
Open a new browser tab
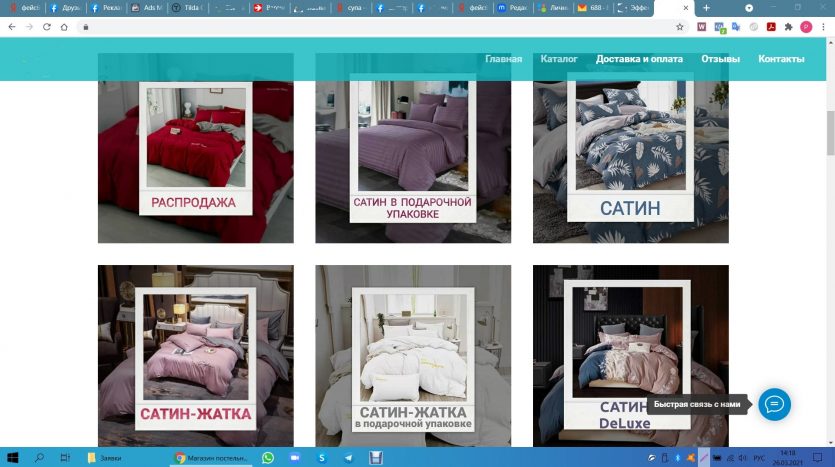pyautogui.click(x=706, y=8)
